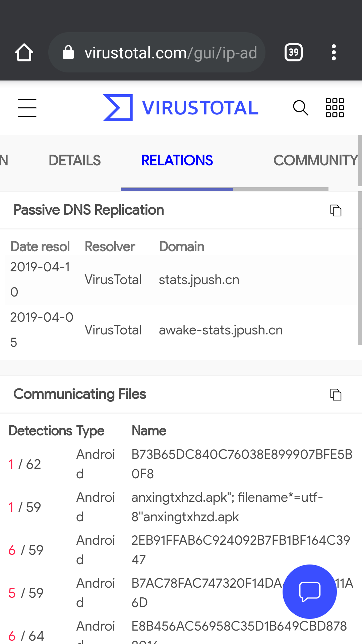362x644 pixels.
Task: Open file 2EB91FFAB6C924092B7FB1BF164C3947
Action: pyautogui.click(x=241, y=550)
